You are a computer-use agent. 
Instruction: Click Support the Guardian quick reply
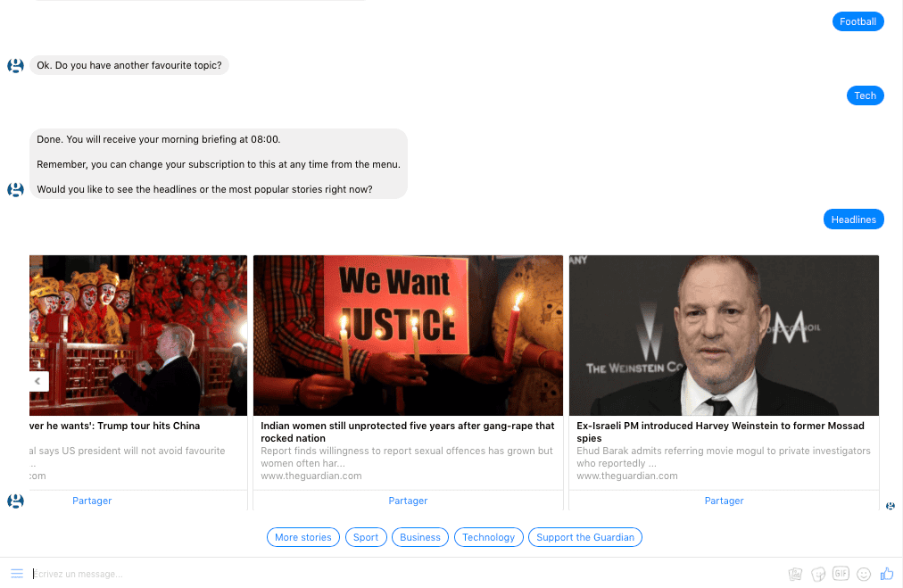click(x=585, y=537)
